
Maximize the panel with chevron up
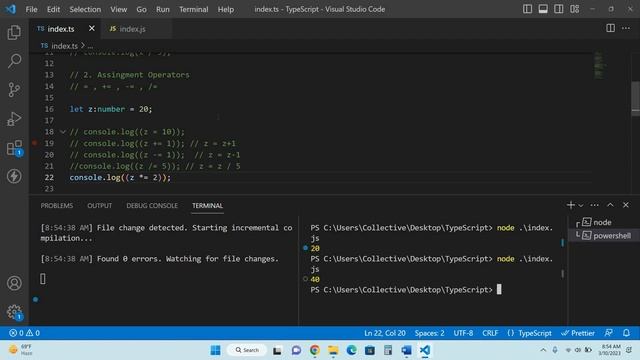click(610, 205)
